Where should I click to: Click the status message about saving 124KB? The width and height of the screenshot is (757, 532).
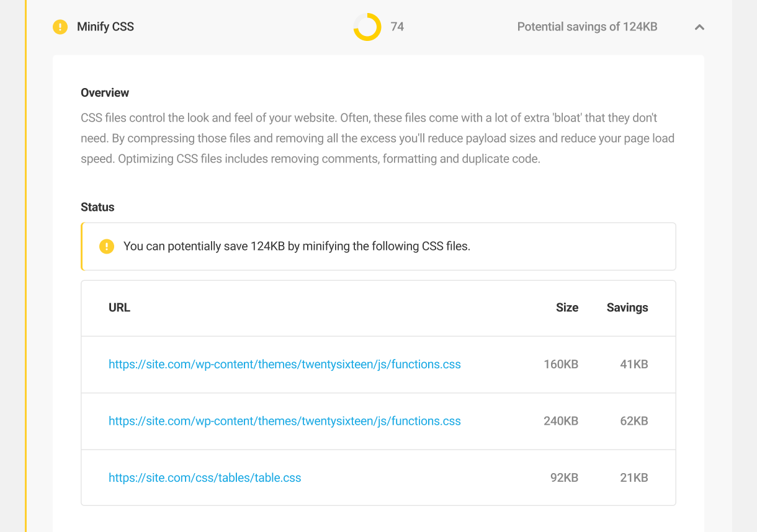point(297,246)
